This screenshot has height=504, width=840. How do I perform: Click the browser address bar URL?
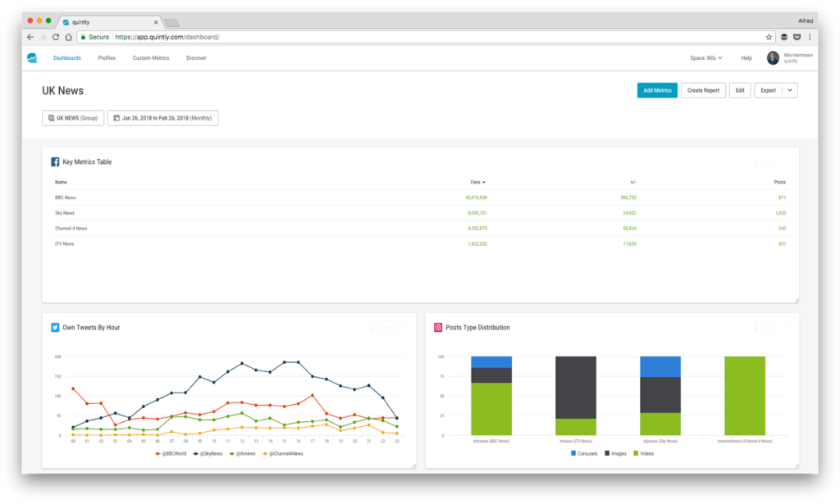pyautogui.click(x=167, y=37)
